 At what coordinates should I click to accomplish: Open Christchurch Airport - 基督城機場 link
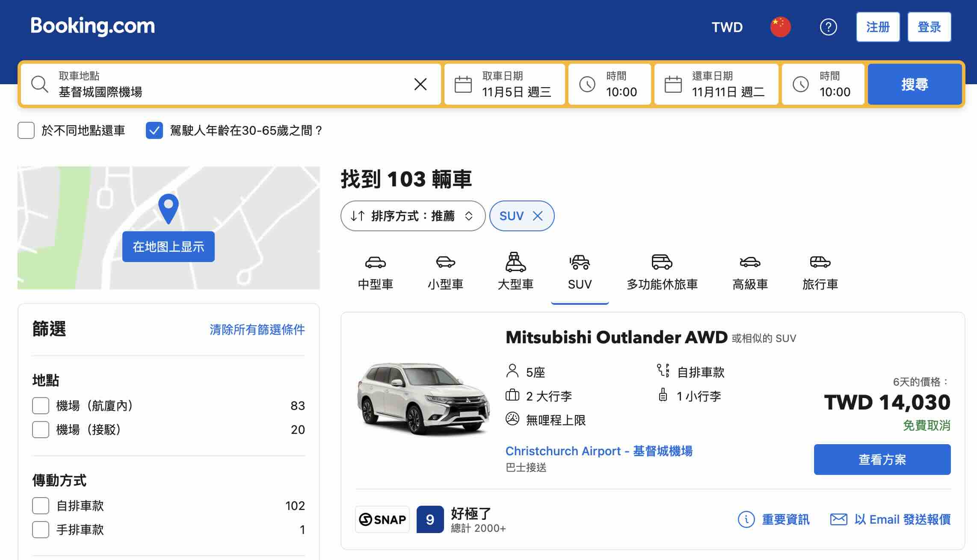coord(599,451)
